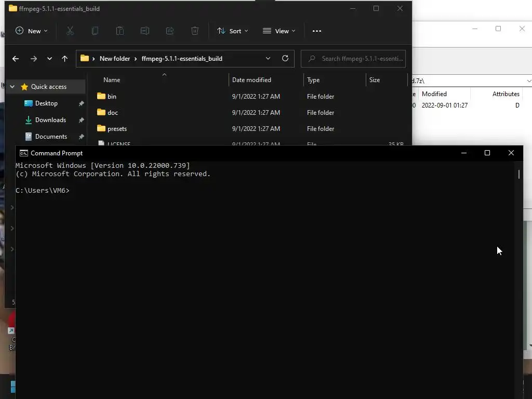
Task: Click the Copy icon in Explorer toolbar
Action: pos(95,31)
